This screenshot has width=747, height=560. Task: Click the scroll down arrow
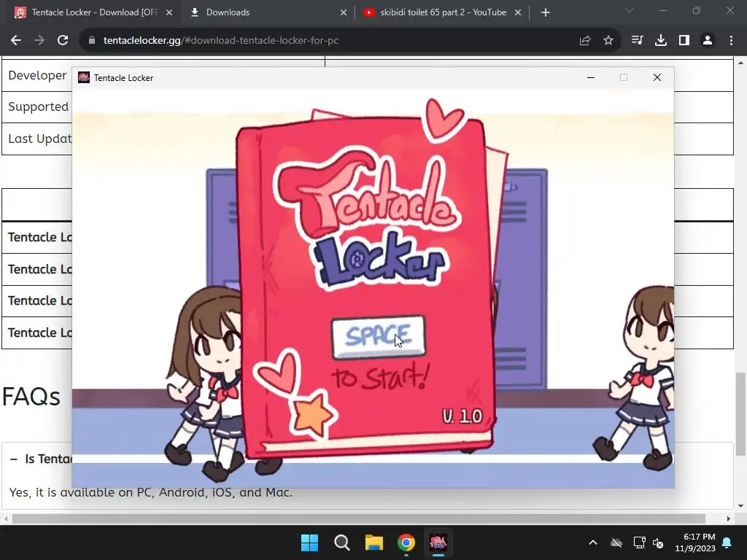coord(740,506)
